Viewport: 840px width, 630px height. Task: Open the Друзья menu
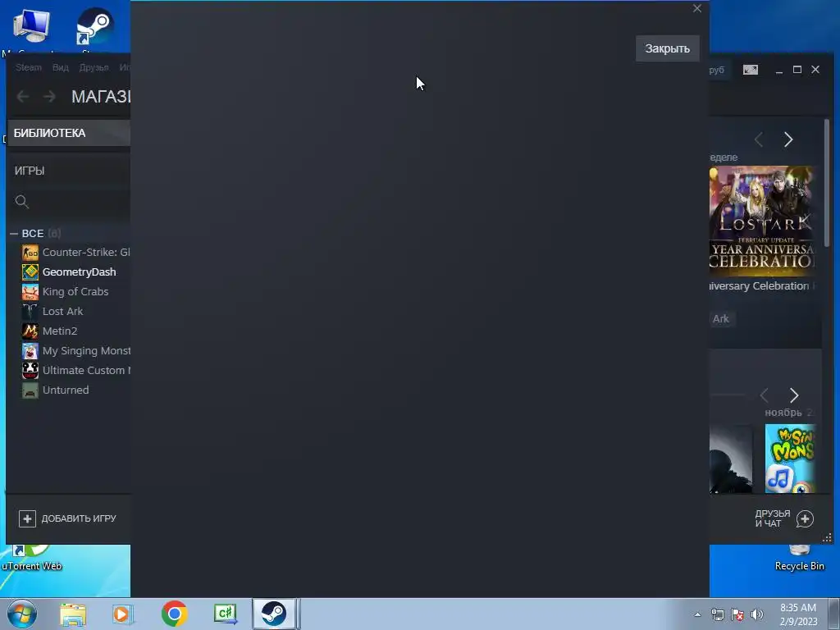(x=94, y=67)
